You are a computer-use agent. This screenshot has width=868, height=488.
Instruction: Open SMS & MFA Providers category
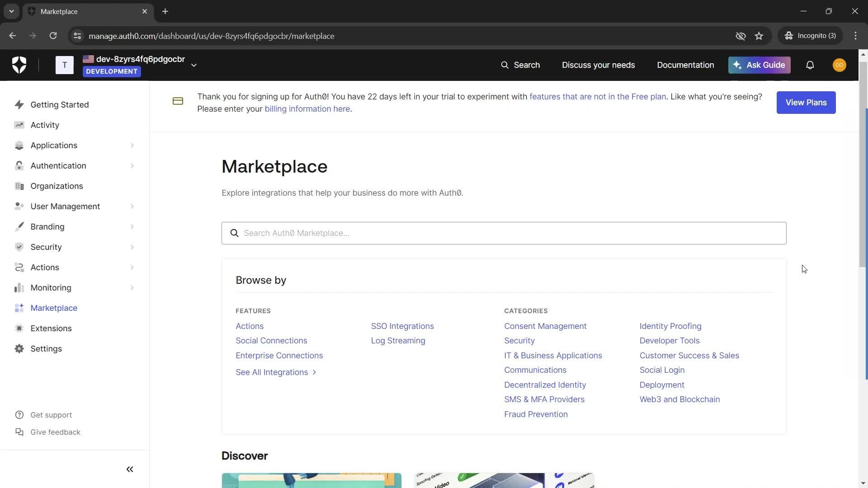(544, 399)
